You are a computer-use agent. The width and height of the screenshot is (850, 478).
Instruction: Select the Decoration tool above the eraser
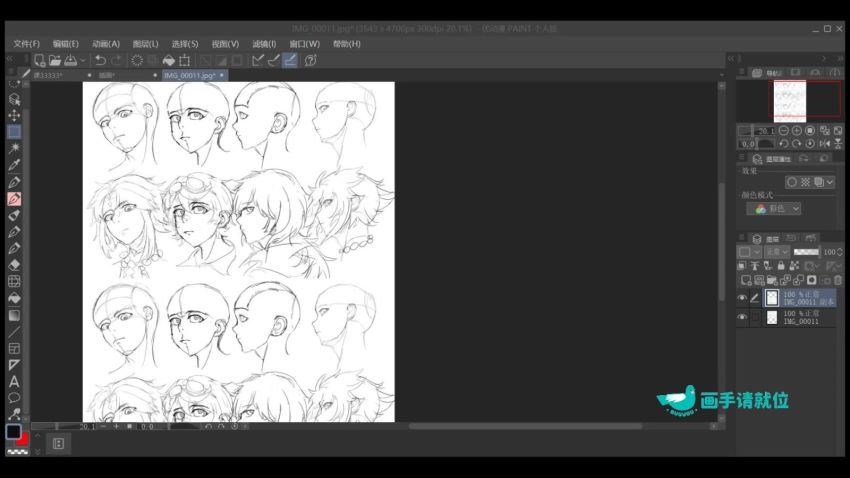pos(14,248)
